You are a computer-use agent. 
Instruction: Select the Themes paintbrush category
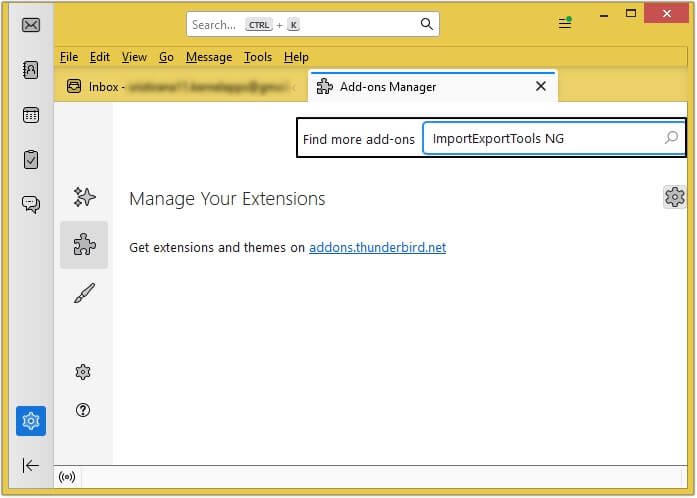click(84, 293)
